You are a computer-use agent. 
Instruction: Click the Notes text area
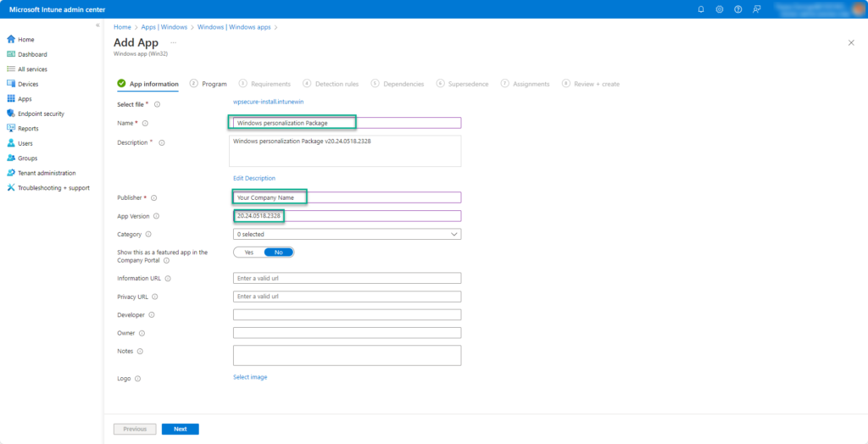coord(347,355)
